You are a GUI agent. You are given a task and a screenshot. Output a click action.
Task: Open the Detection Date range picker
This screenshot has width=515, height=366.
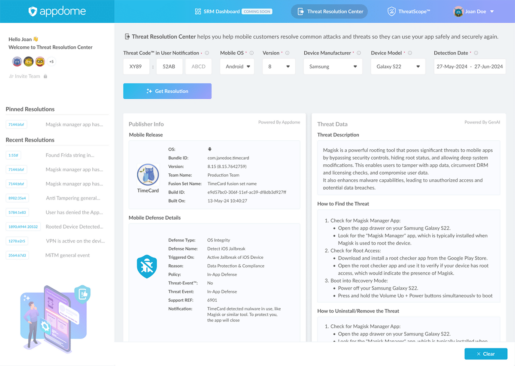click(x=470, y=67)
